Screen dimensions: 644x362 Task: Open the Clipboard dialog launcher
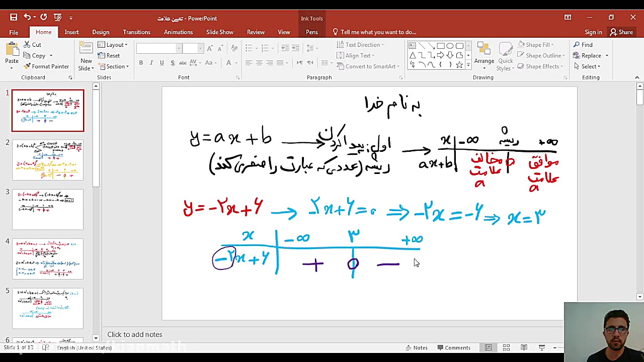(x=70, y=77)
